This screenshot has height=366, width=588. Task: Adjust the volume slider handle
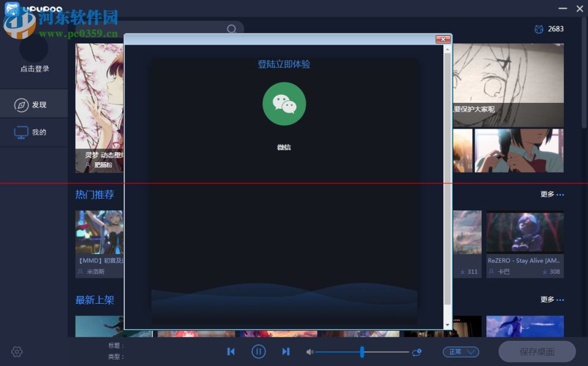[362, 352]
